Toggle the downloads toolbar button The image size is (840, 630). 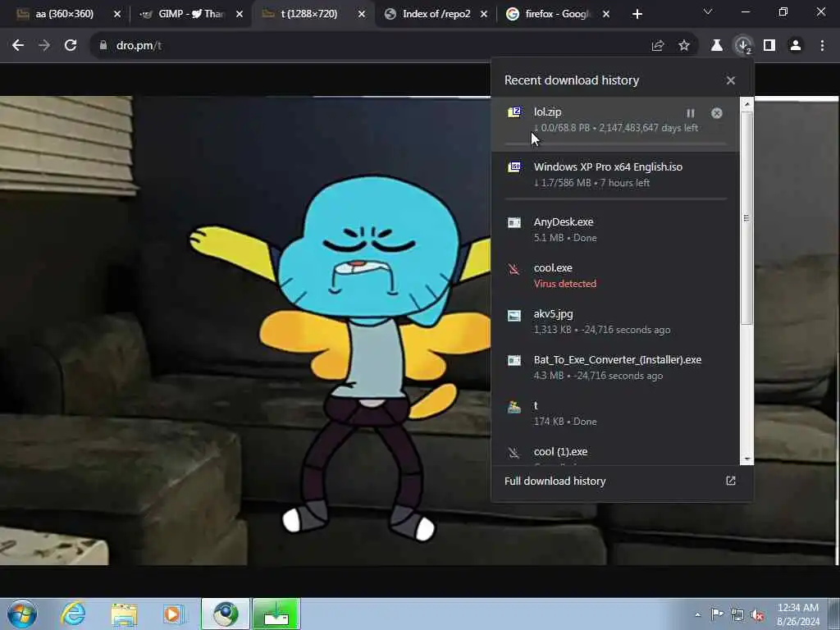point(743,46)
